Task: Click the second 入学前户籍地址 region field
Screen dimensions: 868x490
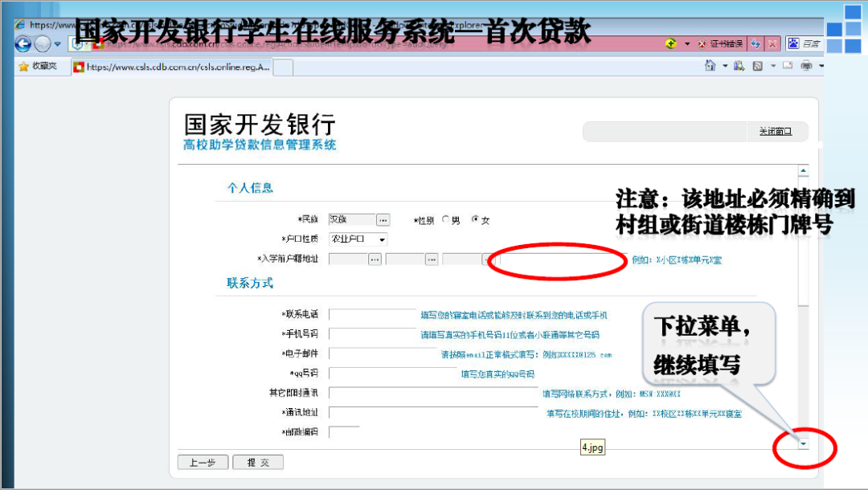Action: (405, 259)
